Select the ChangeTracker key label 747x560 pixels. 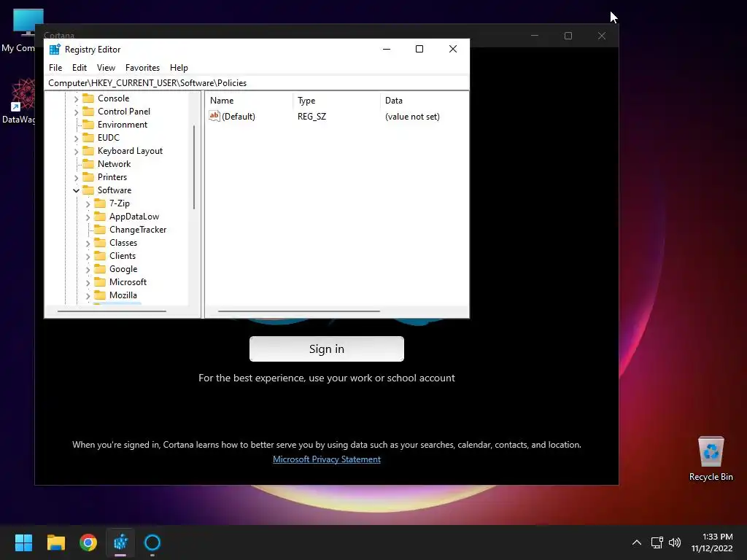(x=138, y=230)
